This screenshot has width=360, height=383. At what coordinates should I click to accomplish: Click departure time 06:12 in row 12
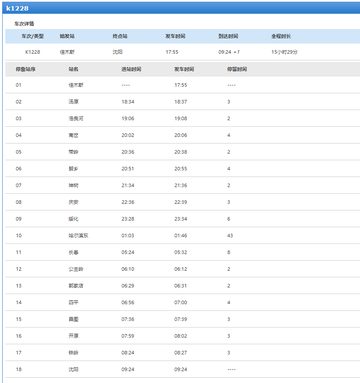coord(181,269)
